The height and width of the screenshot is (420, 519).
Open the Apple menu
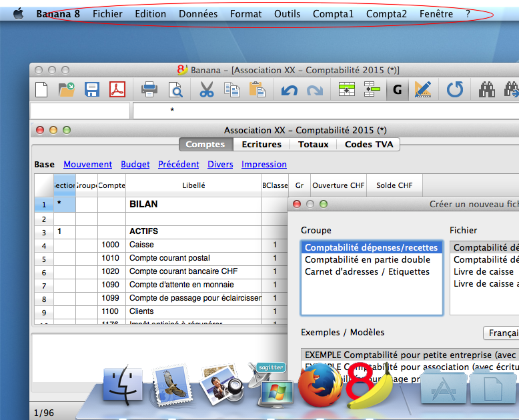(18, 14)
